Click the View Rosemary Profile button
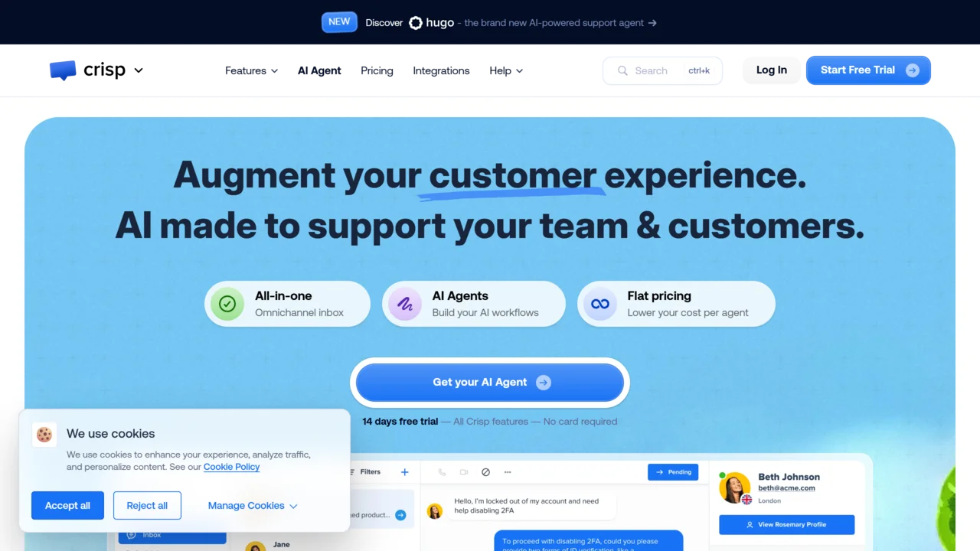The image size is (980, 551). pyautogui.click(x=786, y=525)
